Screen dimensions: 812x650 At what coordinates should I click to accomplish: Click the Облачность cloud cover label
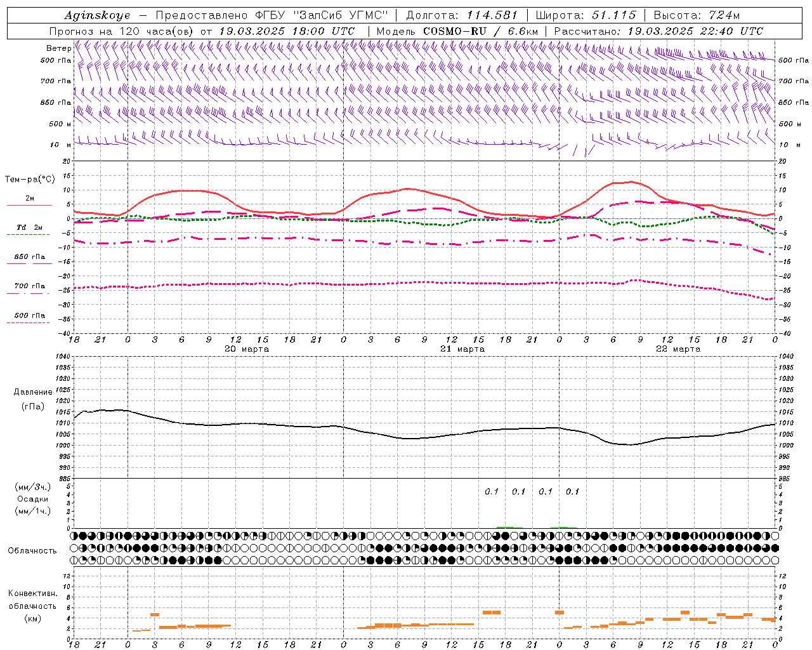pyautogui.click(x=32, y=550)
